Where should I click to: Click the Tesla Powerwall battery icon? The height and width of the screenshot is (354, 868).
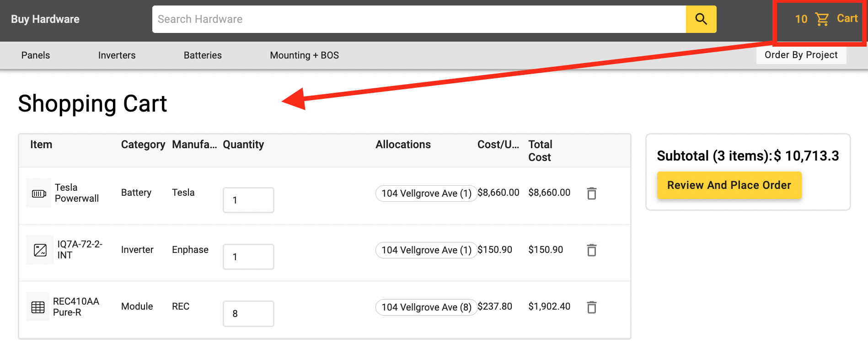coord(39,193)
